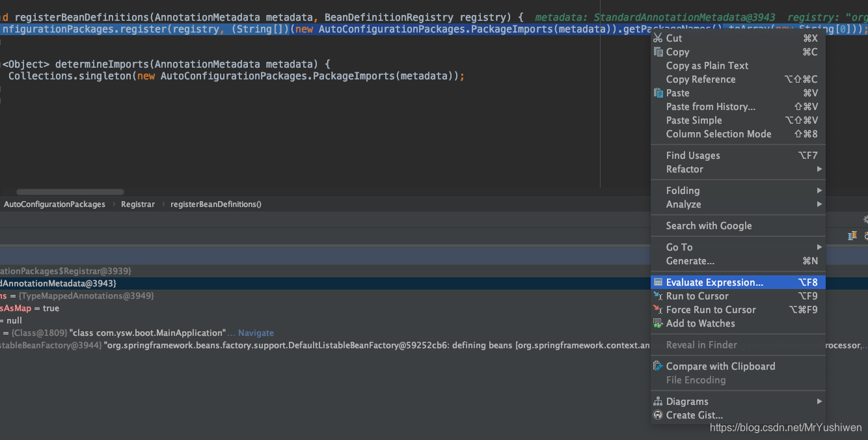Click the Create Gist GitHub icon
Image resolution: width=868 pixels, height=440 pixels.
(658, 415)
